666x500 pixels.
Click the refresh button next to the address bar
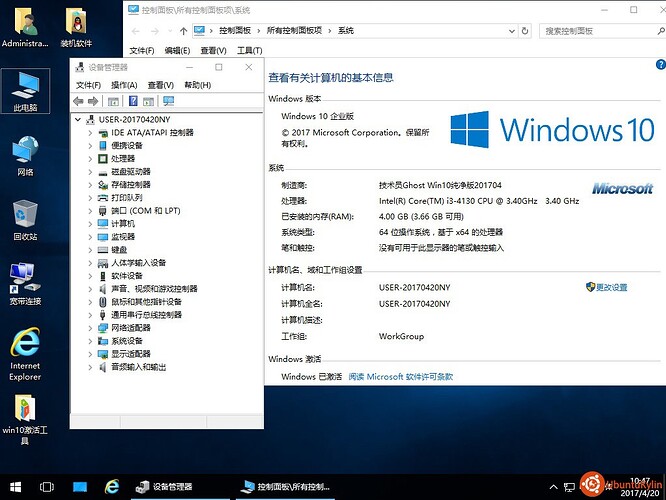[525, 31]
